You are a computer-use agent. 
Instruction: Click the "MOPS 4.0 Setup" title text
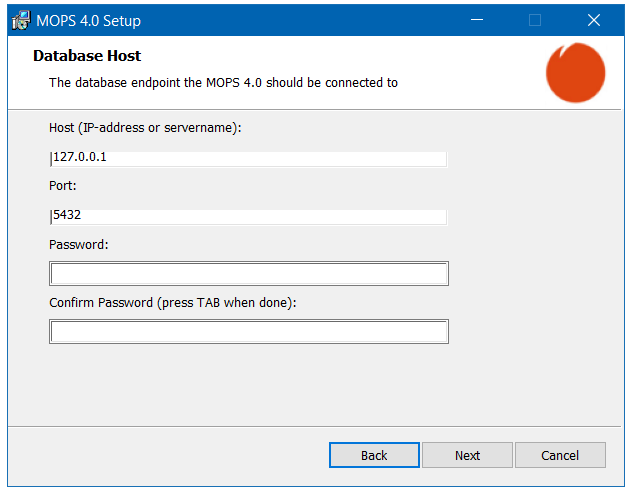[89, 20]
